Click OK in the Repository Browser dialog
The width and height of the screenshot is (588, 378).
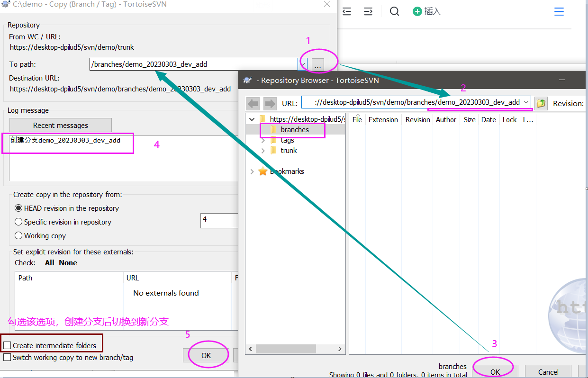495,372
